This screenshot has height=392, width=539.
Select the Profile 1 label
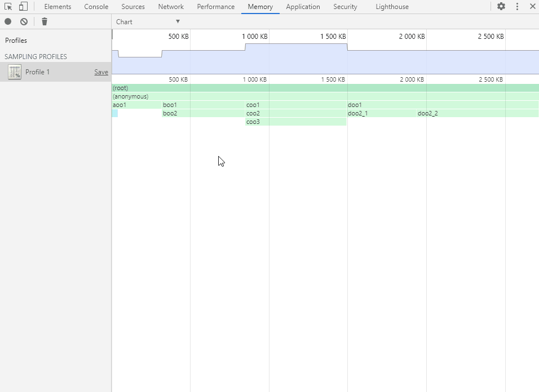point(37,72)
